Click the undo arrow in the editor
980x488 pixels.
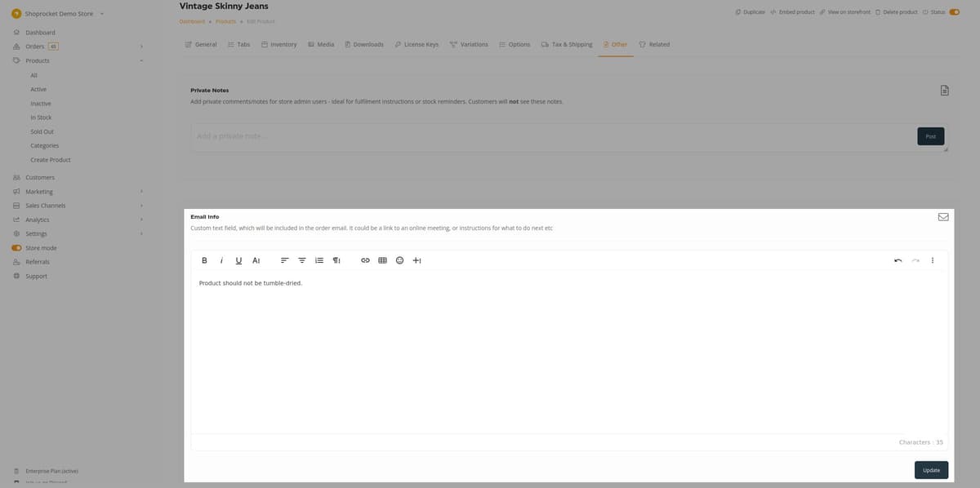pyautogui.click(x=898, y=260)
